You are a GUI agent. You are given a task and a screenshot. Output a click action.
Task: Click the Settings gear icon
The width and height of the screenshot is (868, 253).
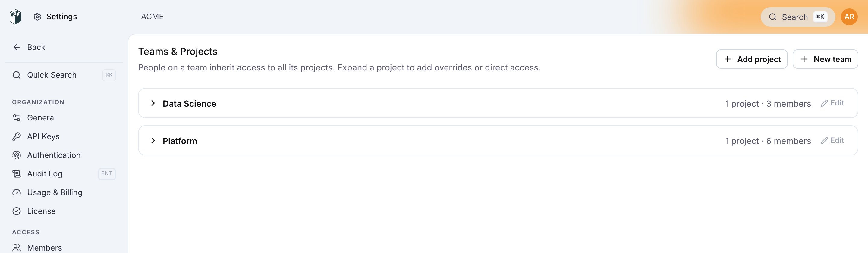tap(37, 17)
